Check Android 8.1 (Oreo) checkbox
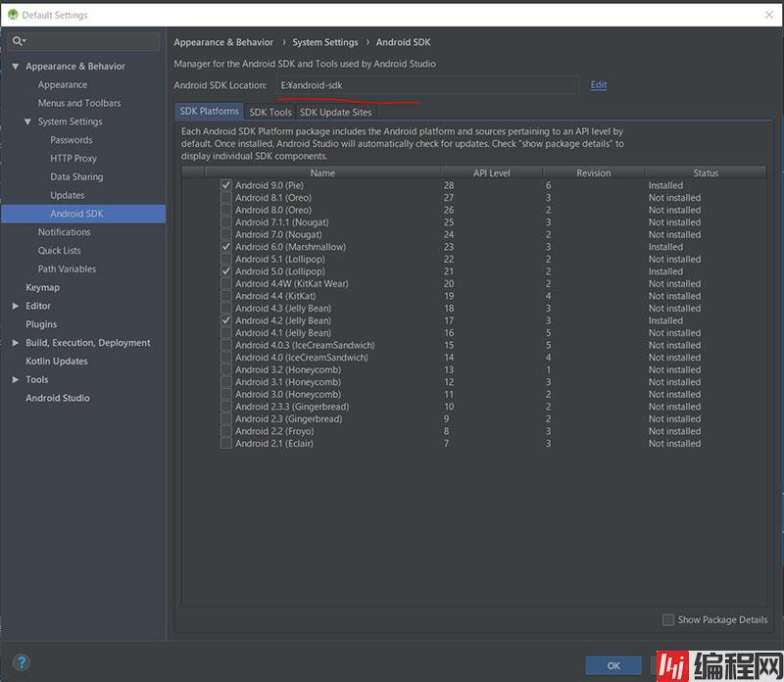 226,198
